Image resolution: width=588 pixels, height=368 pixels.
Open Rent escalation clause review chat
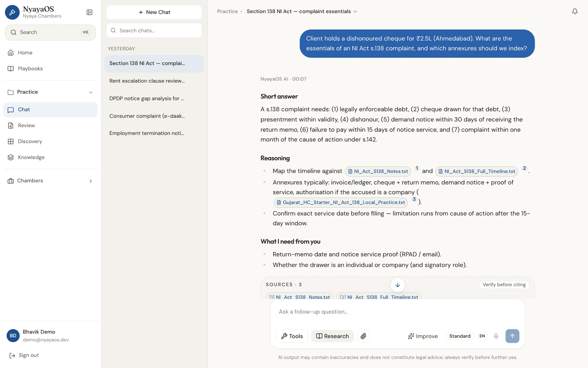(154, 81)
